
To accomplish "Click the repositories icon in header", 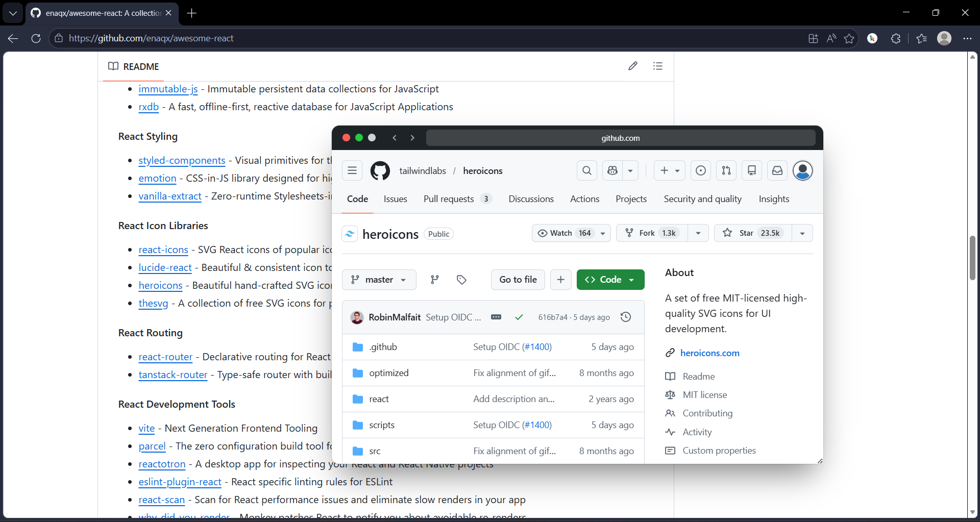I will click(x=752, y=170).
